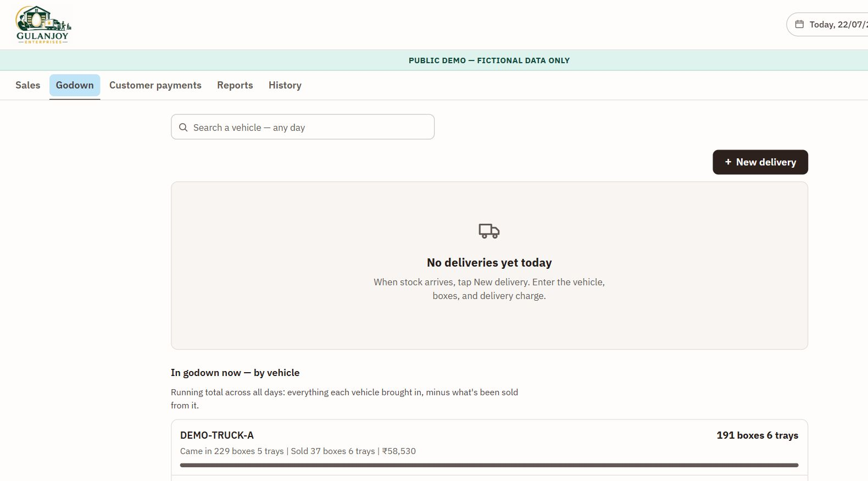Click the DEMO-TRUCK-A stock progress bar
This screenshot has height=481, width=868.
pos(489,465)
